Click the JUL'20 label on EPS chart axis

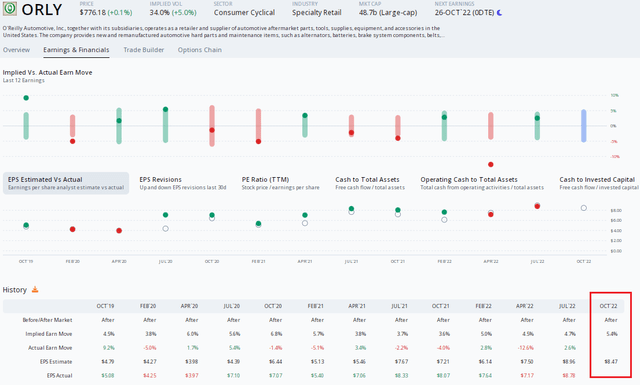166,261
